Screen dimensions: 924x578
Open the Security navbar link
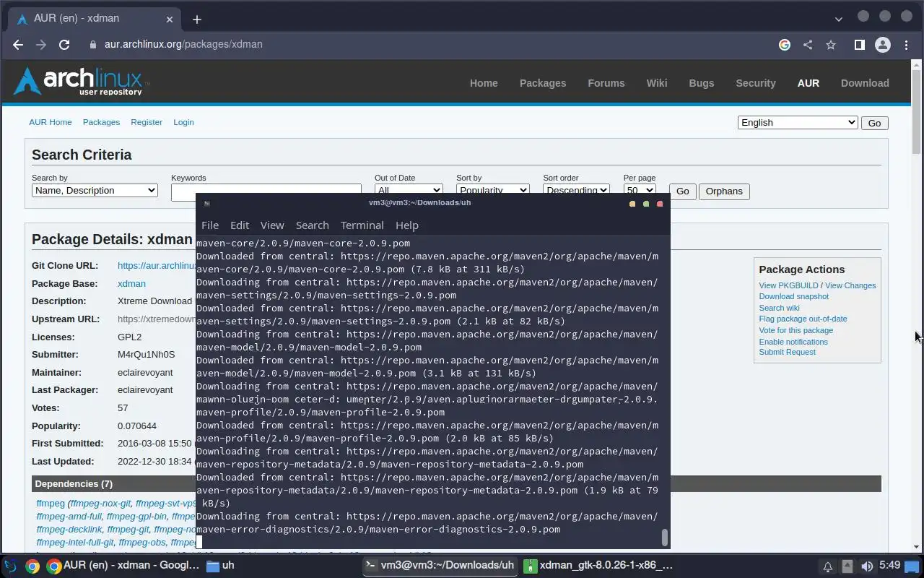coord(756,83)
